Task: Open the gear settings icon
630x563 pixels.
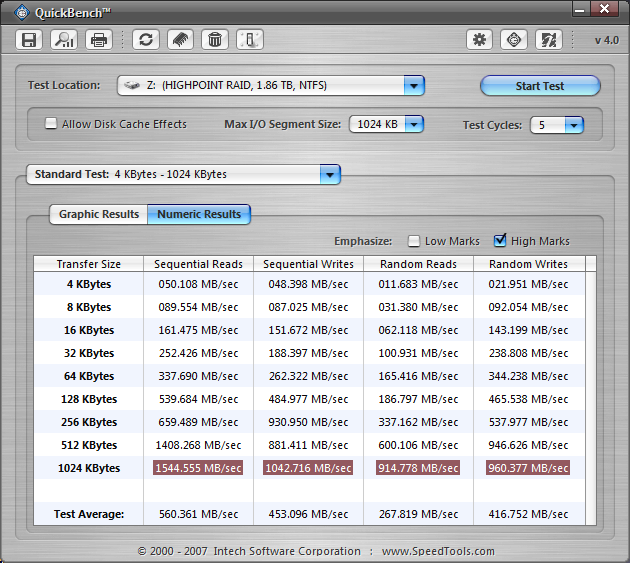Action: 480,40
